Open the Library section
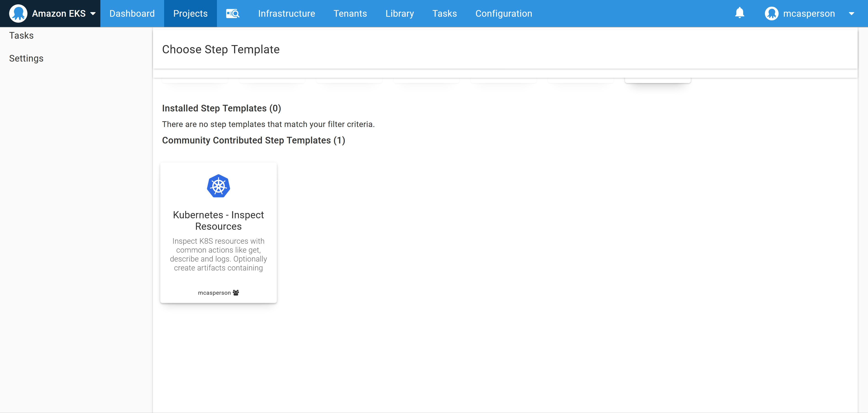Image resolution: width=868 pixels, height=413 pixels. coord(400,13)
